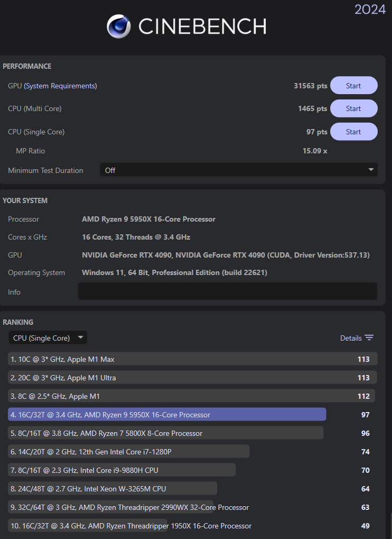Open the CPU (Single Core) ranking dropdown
392x539 pixels.
pos(48,337)
